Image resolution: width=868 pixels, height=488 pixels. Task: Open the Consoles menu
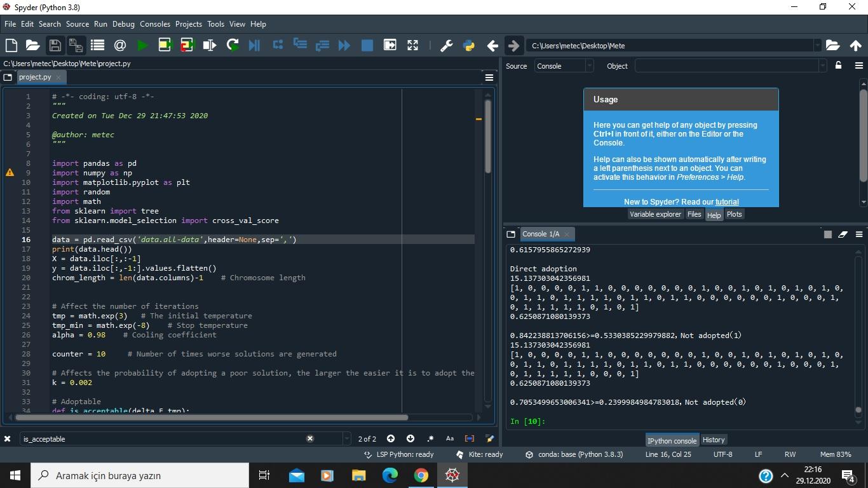click(x=154, y=24)
